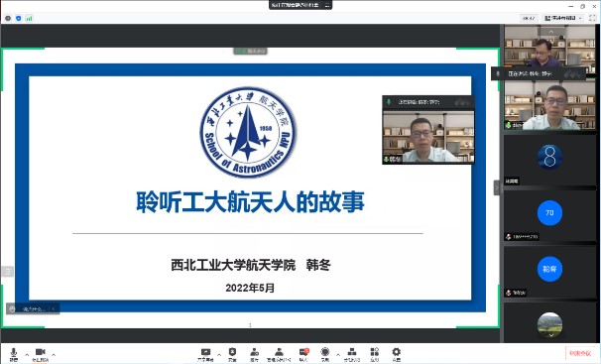Click the chat input bubble at bottom left

point(33,308)
